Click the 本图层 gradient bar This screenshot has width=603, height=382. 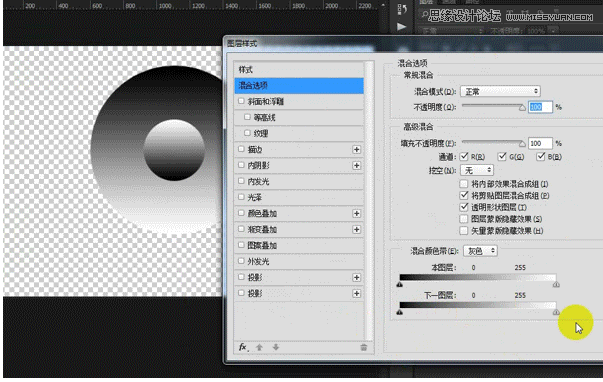478,277
